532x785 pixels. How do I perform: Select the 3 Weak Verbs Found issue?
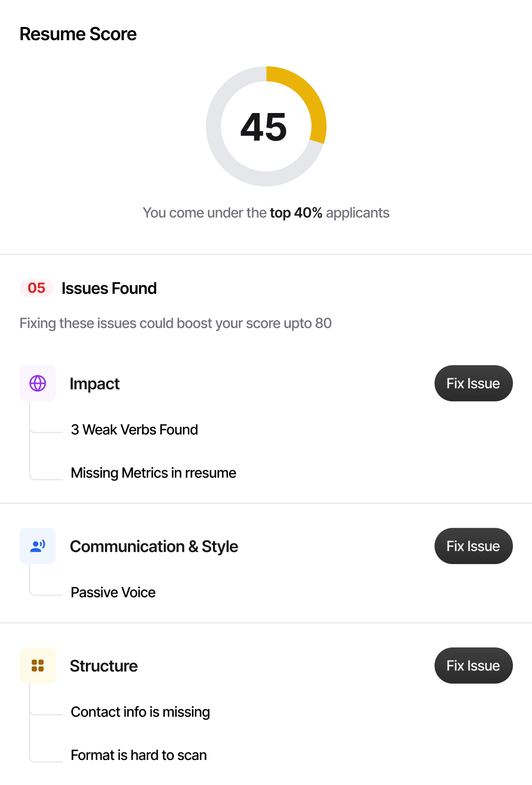click(134, 429)
